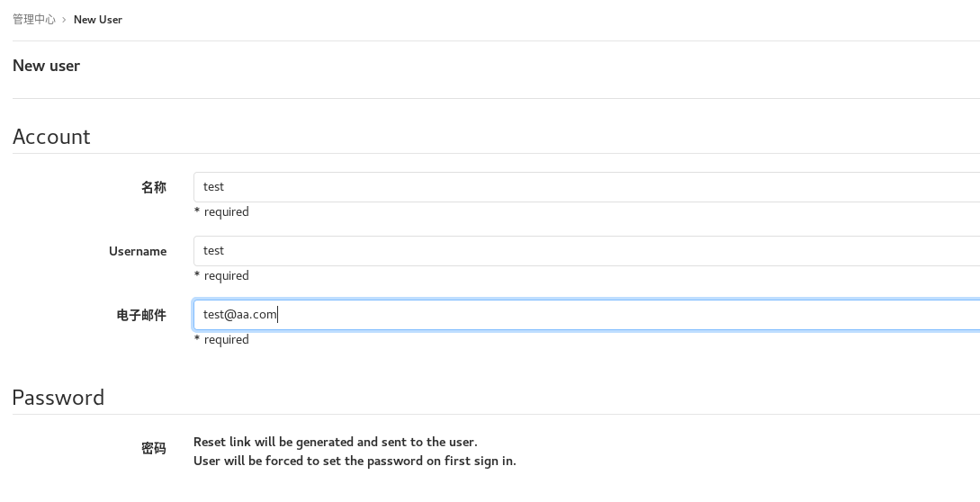
Task: Open the 管理中心 breadcrumb link
Action: [33, 19]
